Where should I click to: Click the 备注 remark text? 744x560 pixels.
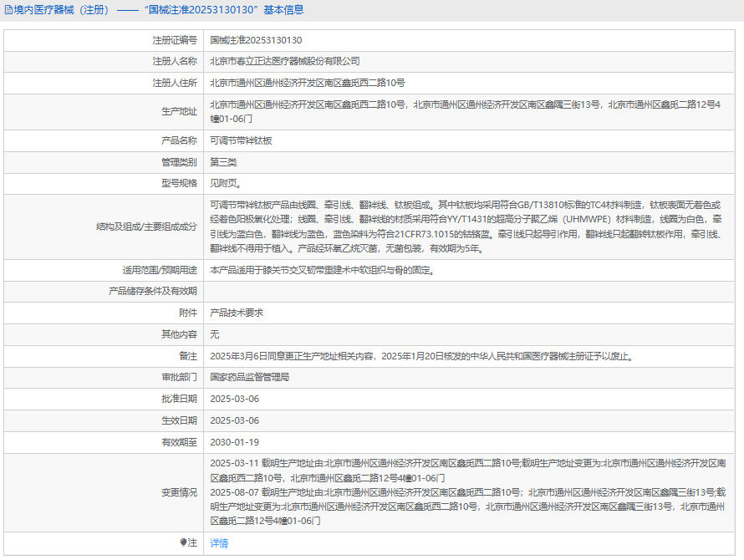421,356
